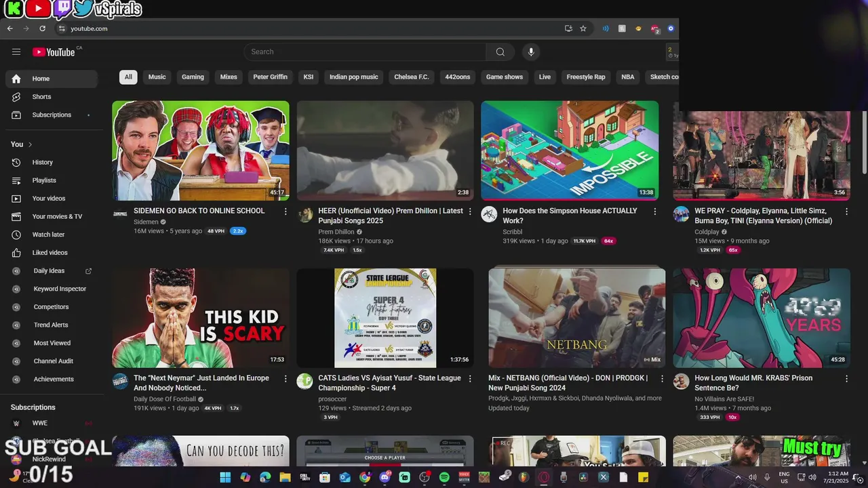Viewport: 868px width, 488px height.
Task: Open Achievements in the sidebar
Action: click(x=52, y=380)
